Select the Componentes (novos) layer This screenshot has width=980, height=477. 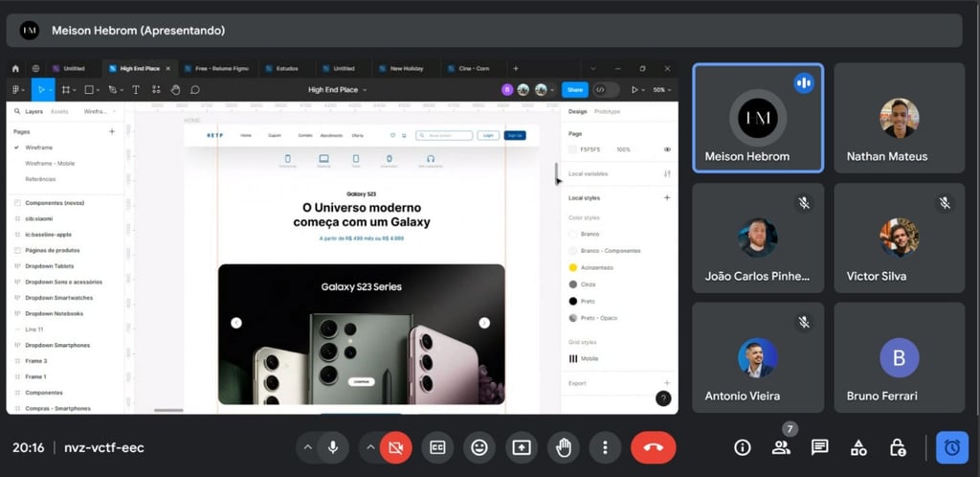pos(55,202)
